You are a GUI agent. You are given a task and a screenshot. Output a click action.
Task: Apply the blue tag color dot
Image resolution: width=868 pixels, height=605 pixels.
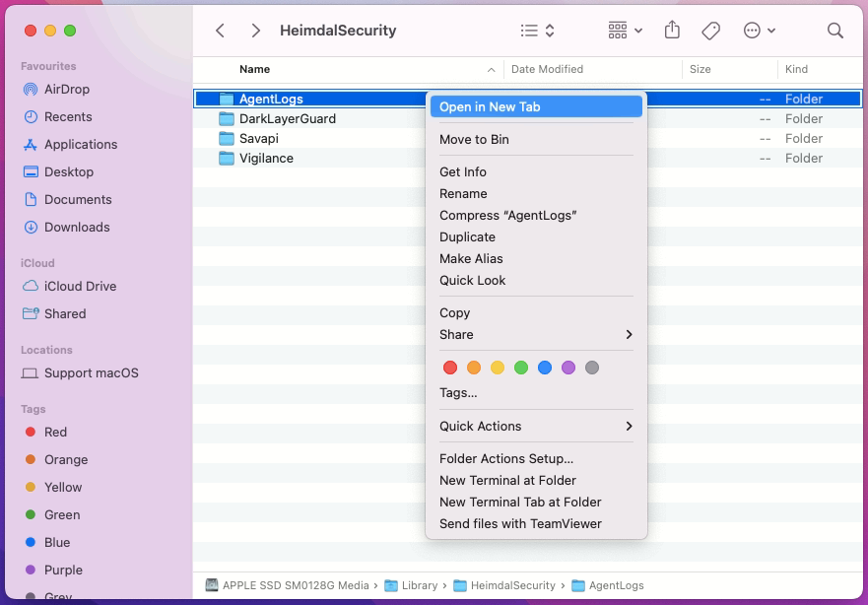[545, 368]
